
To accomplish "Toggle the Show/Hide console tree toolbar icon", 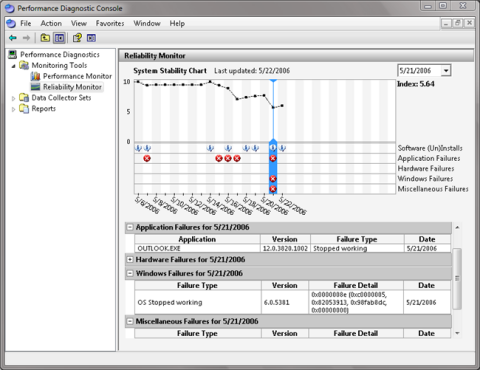I will click(x=59, y=38).
